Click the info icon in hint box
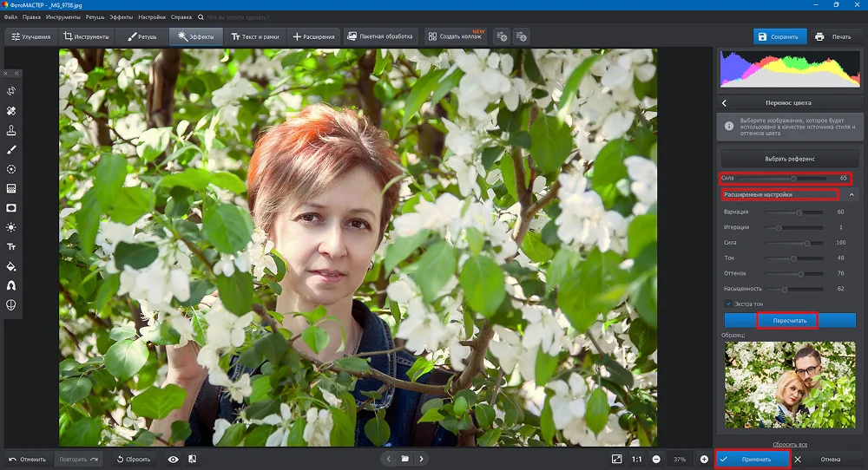The height and width of the screenshot is (470, 868). coord(729,126)
